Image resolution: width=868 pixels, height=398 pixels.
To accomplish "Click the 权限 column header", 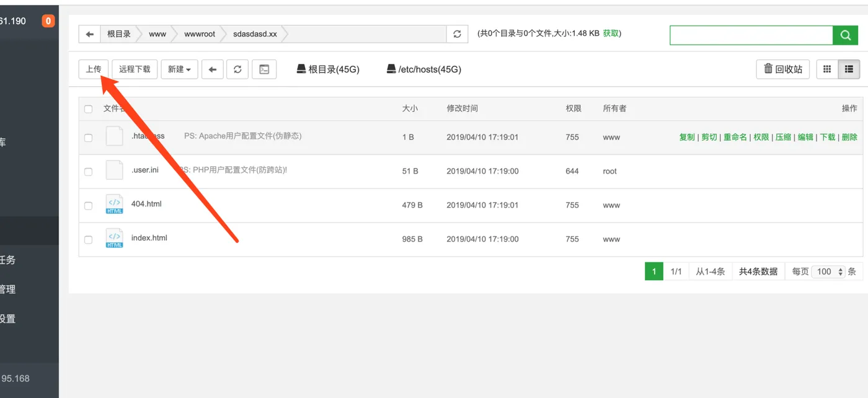I will click(573, 108).
